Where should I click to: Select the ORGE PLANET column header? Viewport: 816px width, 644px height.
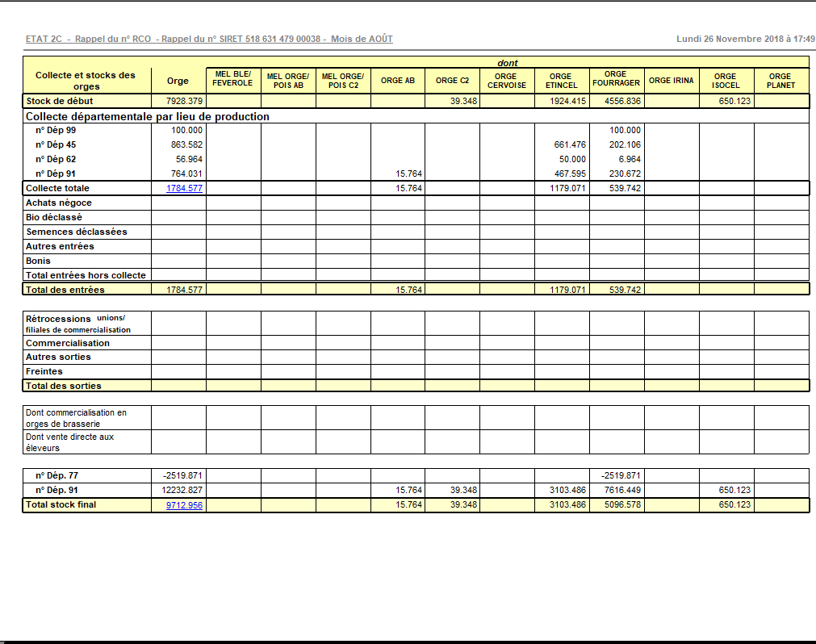pyautogui.click(x=780, y=81)
